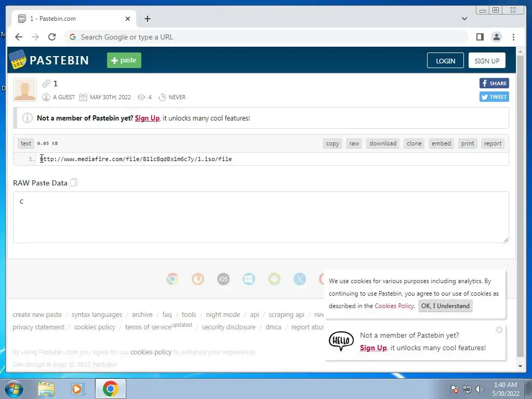Open dmca footer link
This screenshot has width=532, height=399.
[273, 327]
